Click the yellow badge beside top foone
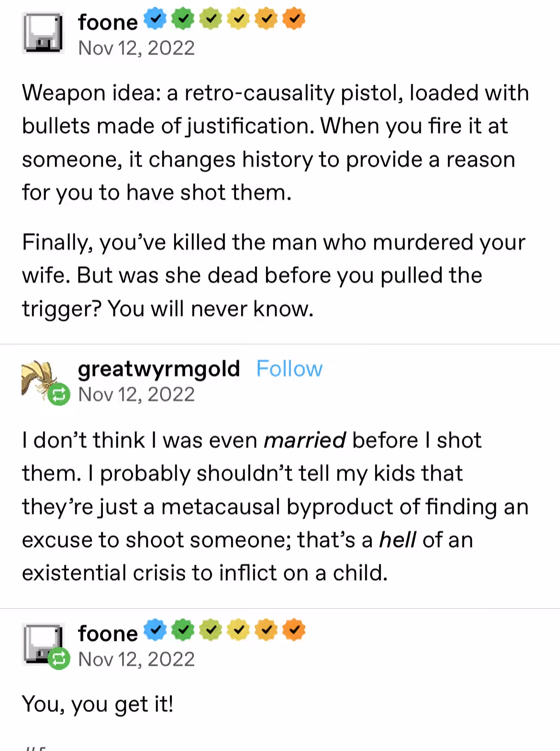 coord(238,19)
